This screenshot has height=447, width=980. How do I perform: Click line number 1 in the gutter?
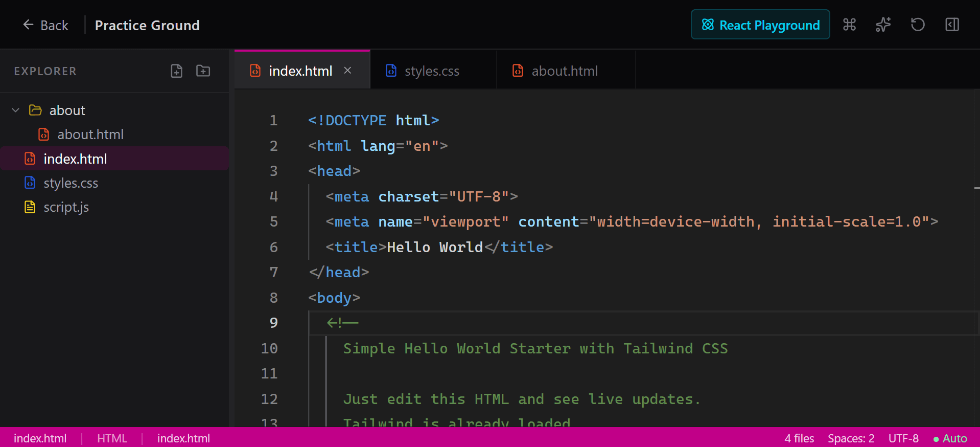coord(274,120)
